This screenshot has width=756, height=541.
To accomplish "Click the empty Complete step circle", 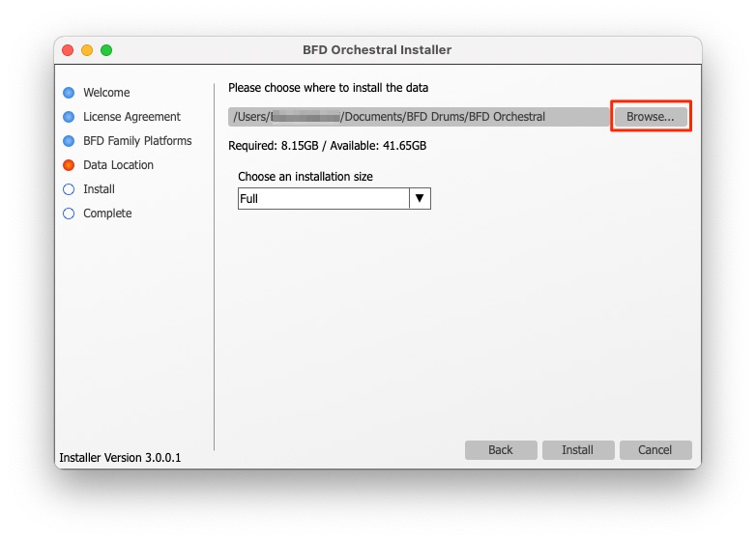I will [x=69, y=214].
